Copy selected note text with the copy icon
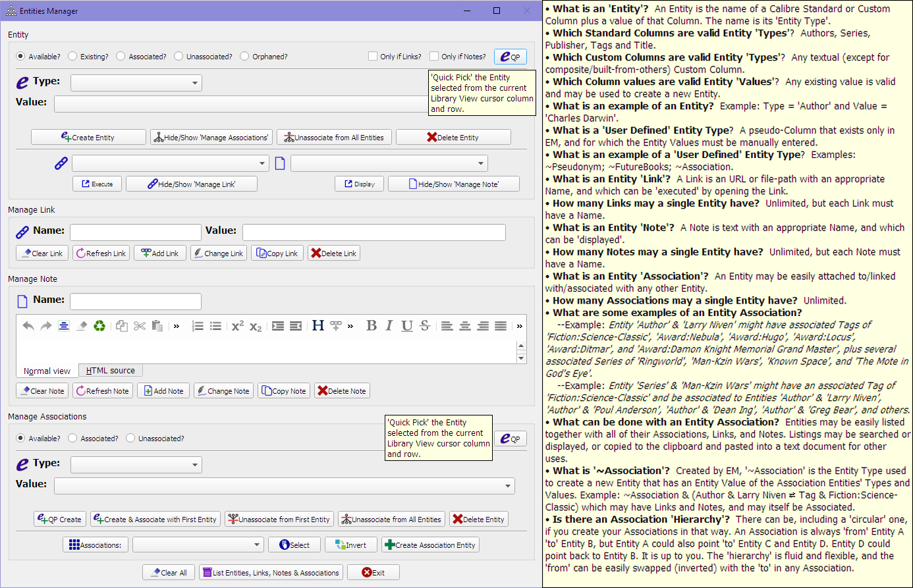 [x=122, y=326]
